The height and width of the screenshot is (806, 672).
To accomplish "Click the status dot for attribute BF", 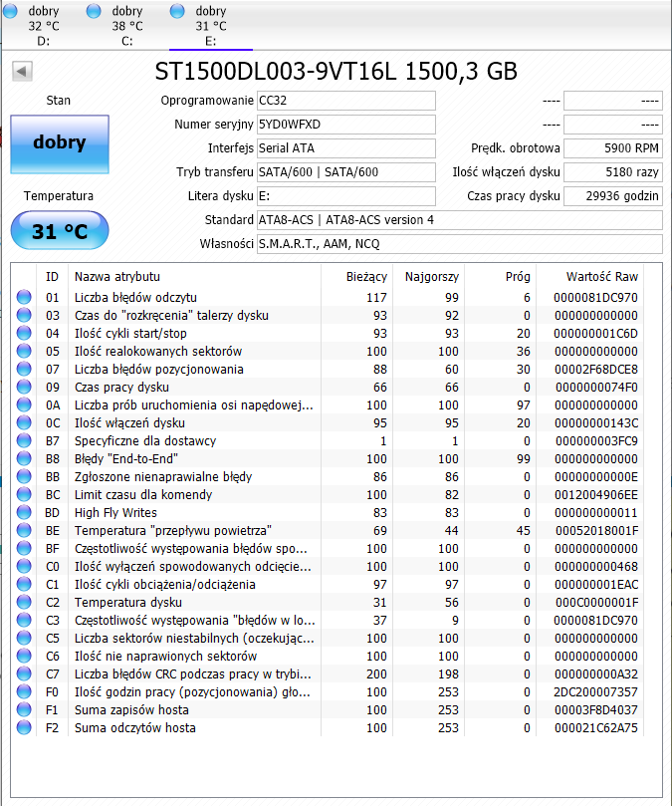I will (x=24, y=548).
